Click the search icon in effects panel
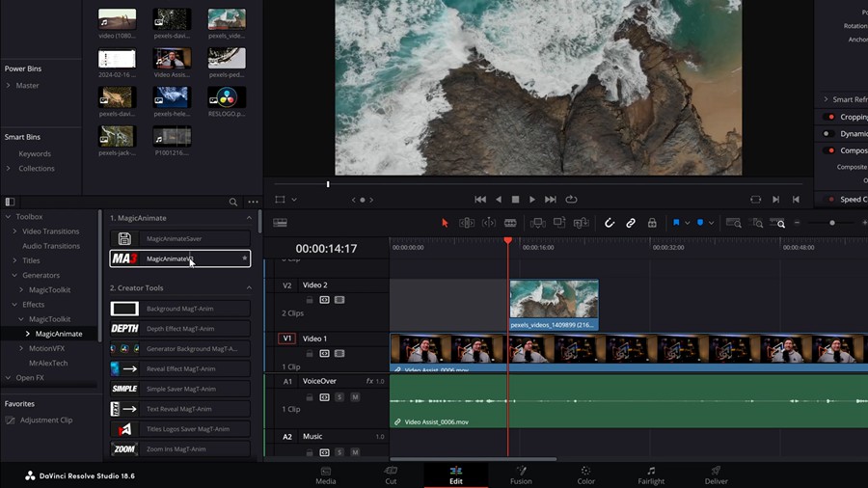The height and width of the screenshot is (488, 868). (x=233, y=203)
